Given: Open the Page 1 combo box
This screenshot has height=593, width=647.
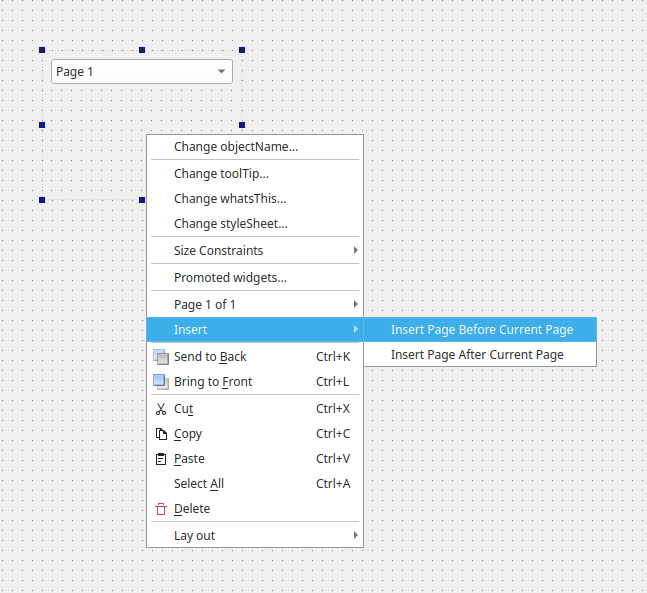Looking at the screenshot, I should [141, 71].
